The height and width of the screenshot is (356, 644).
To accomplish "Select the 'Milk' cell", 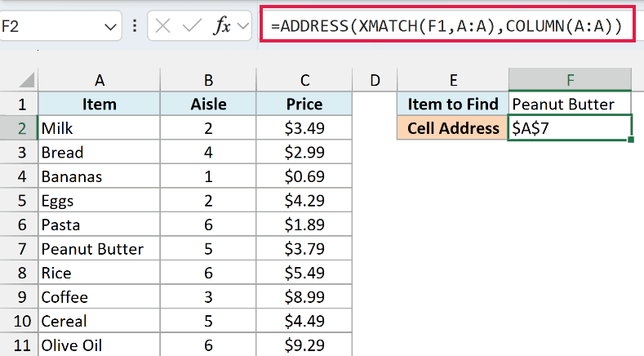I will click(99, 128).
